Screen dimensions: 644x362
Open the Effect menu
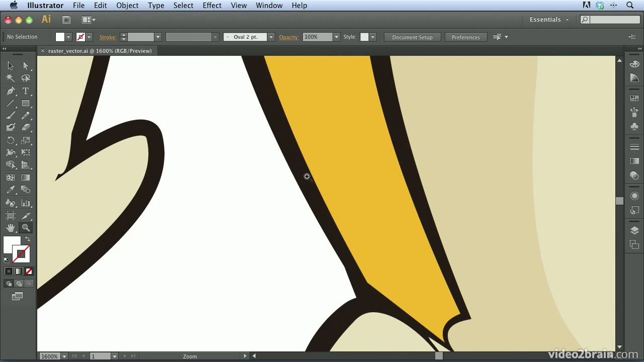click(x=212, y=5)
